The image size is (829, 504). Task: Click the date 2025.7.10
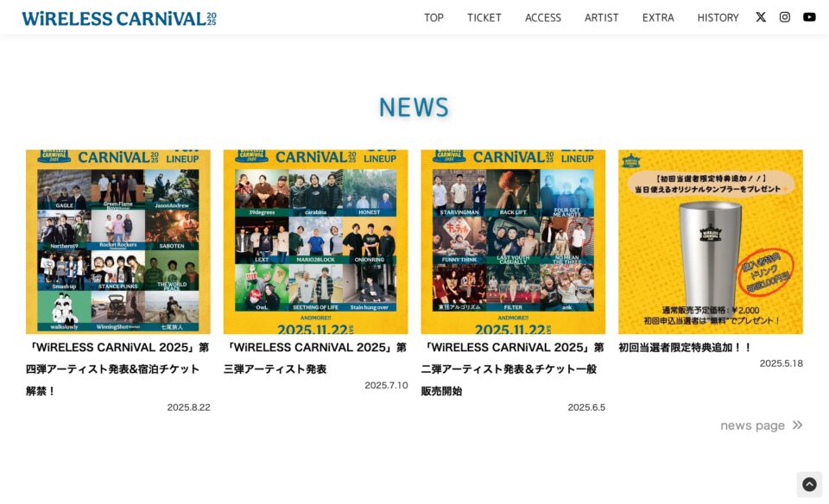(386, 385)
